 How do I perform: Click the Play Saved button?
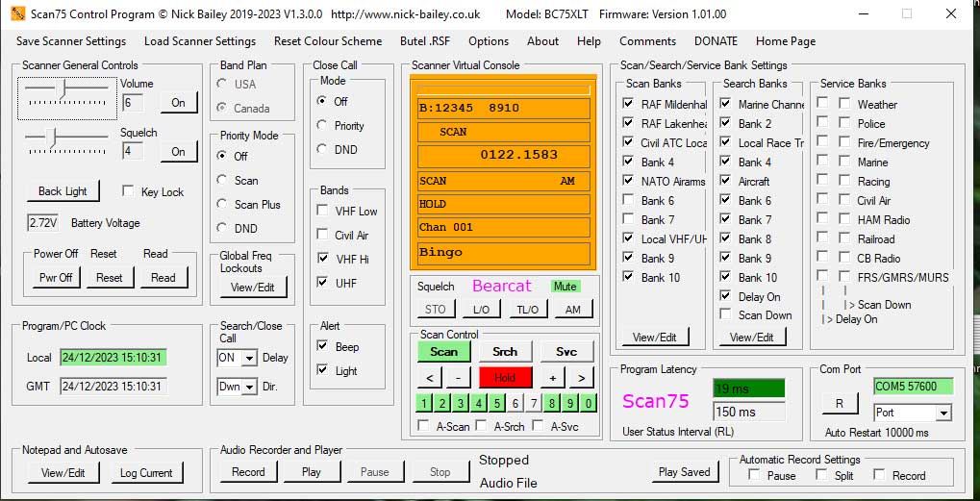click(x=685, y=471)
